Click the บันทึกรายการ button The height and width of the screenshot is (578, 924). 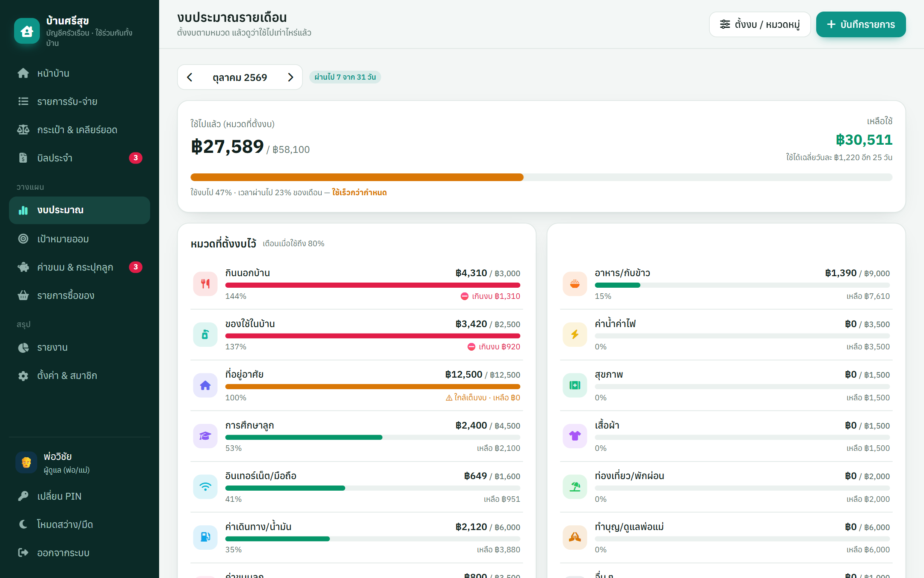[861, 24]
